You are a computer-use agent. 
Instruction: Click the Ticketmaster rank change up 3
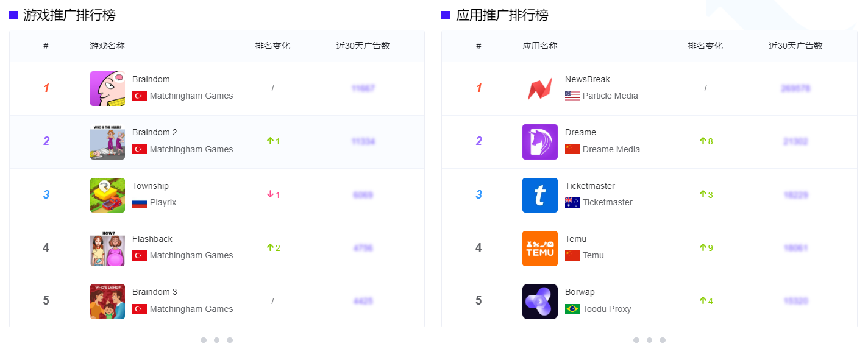point(706,194)
